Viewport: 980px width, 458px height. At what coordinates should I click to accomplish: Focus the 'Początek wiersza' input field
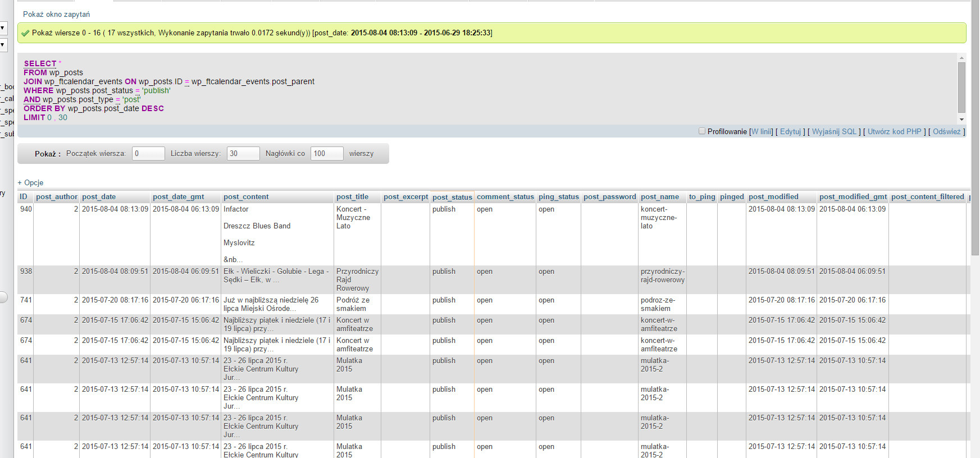coord(148,153)
